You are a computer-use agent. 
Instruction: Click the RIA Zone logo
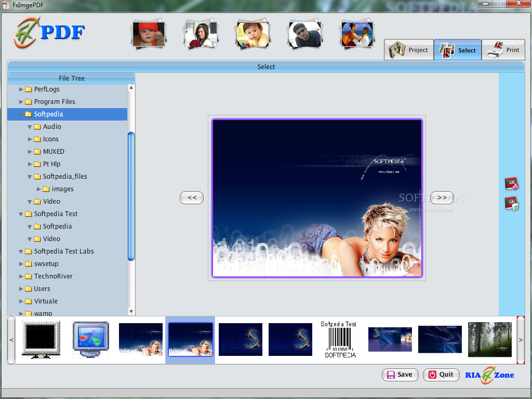coord(489,375)
